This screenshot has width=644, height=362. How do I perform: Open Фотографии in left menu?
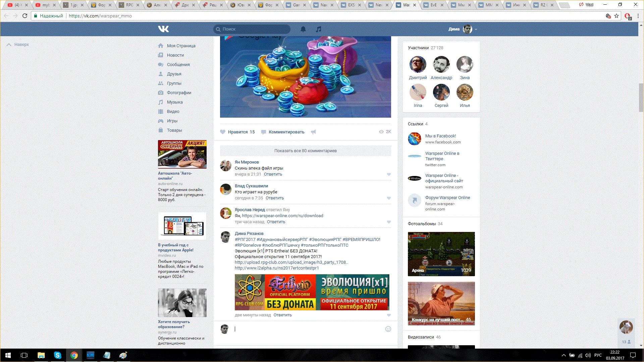179,93
